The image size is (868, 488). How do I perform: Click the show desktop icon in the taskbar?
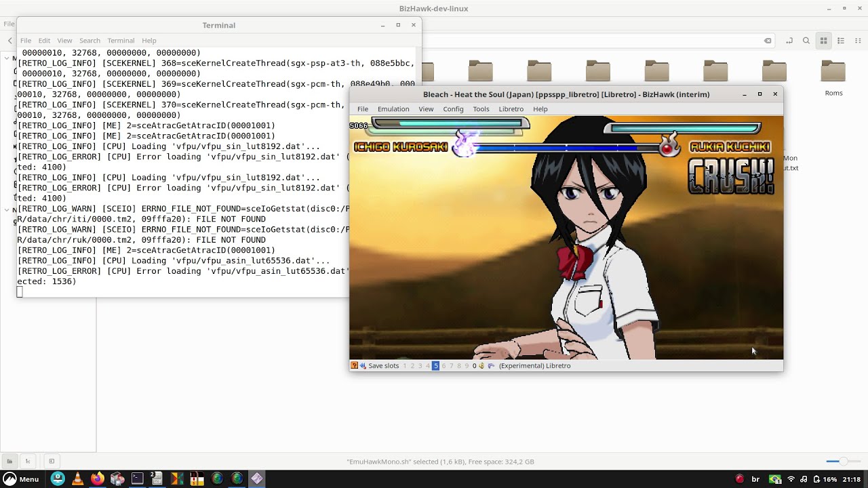click(x=58, y=479)
